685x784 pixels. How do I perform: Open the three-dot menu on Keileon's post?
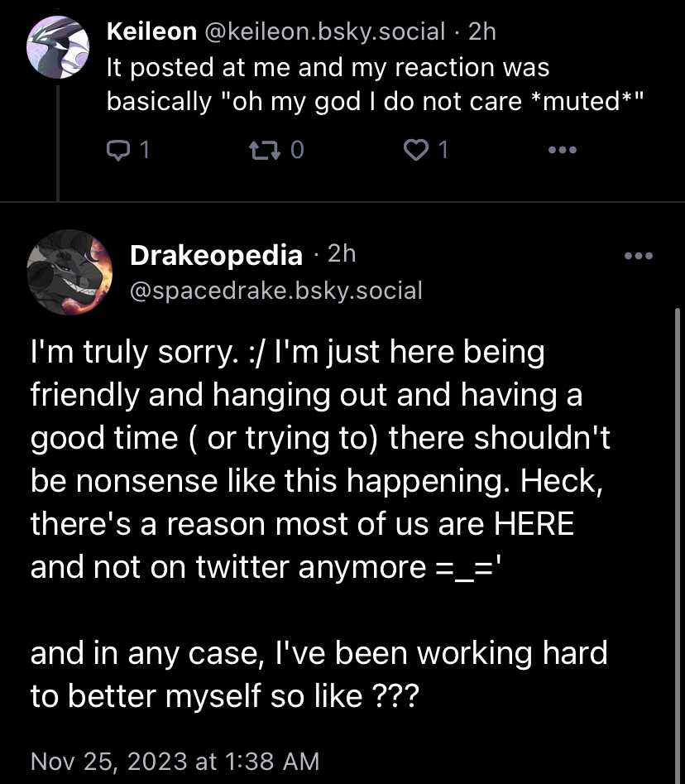click(x=562, y=150)
